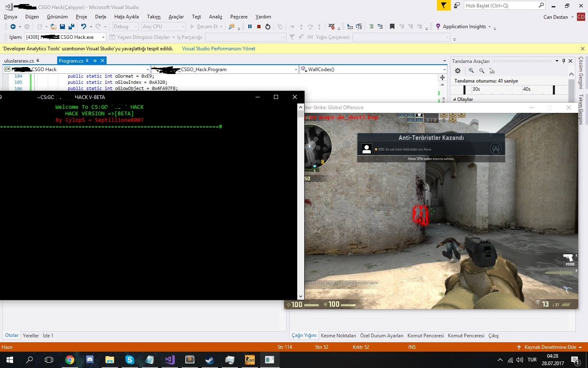Collapse the Olaylar section
The width and height of the screenshot is (588, 368).
pyautogui.click(x=454, y=99)
